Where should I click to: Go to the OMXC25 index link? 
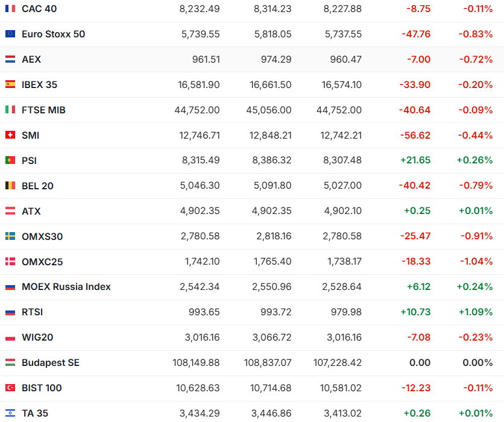pos(42,262)
